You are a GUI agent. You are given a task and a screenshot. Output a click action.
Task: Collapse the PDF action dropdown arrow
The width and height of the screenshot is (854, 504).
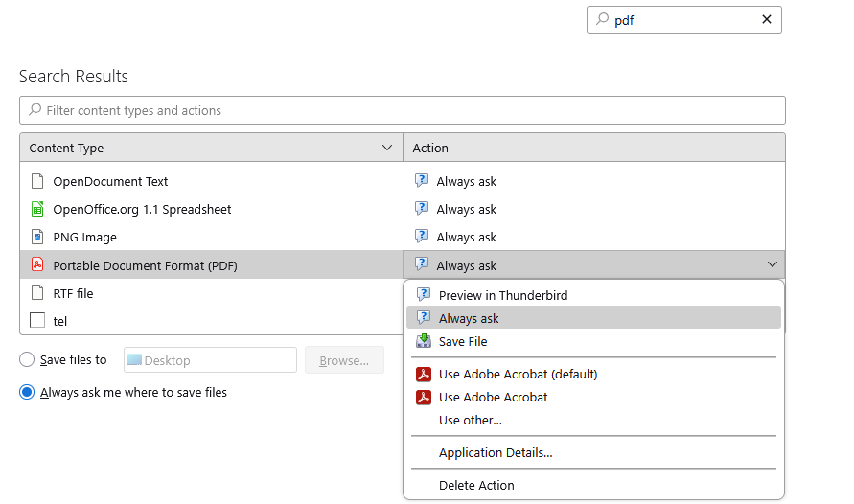[772, 265]
